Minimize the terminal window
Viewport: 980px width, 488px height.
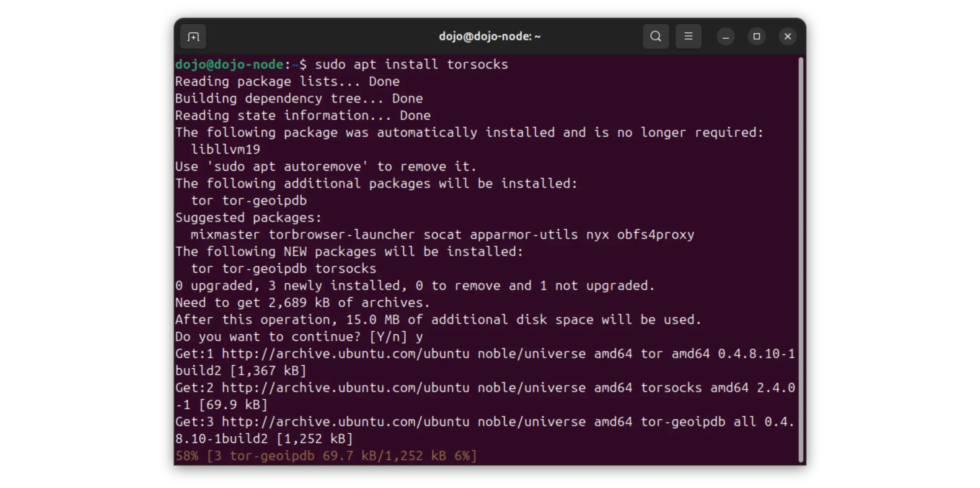[x=725, y=37]
